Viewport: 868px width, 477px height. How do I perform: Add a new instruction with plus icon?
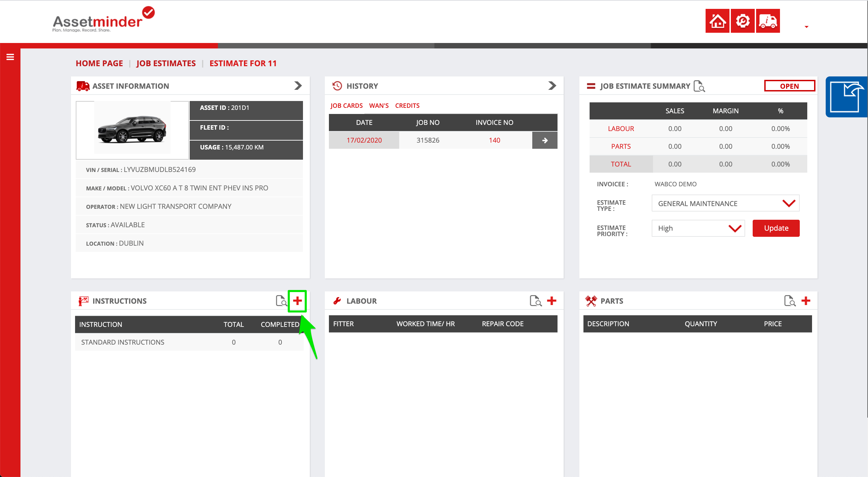(297, 301)
